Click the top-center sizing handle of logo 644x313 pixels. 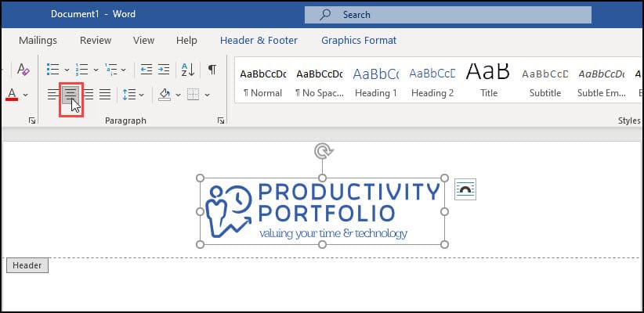(323, 178)
